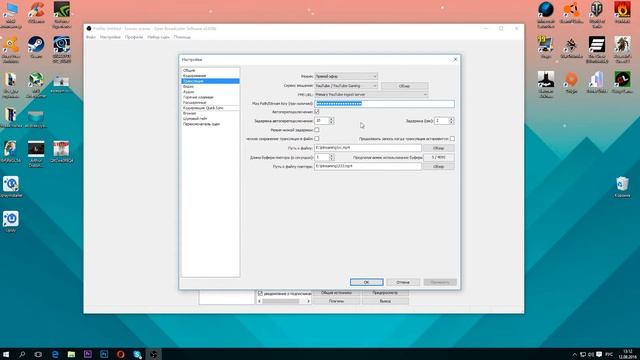Open the Origin orange desktop shortcut

click(571, 82)
